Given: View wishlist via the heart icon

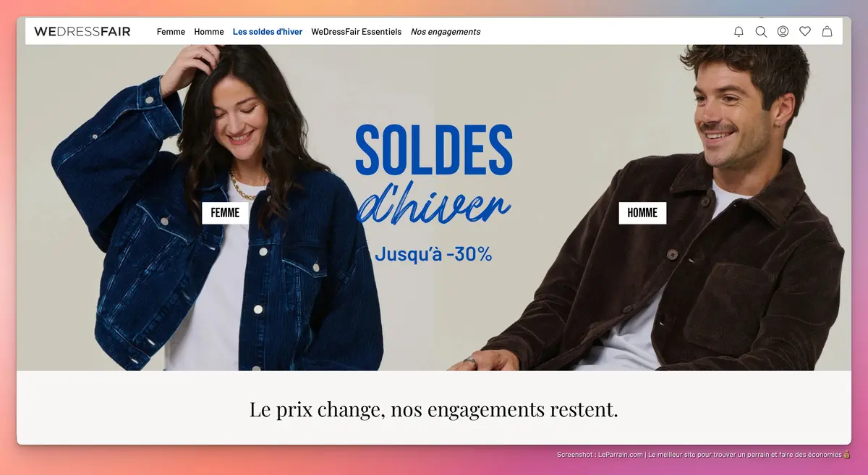Looking at the screenshot, I should 805,32.
